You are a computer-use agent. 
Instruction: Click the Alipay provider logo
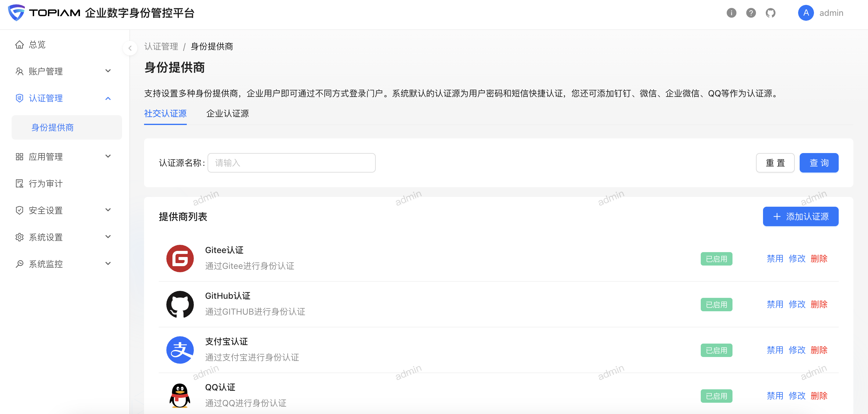(x=180, y=350)
